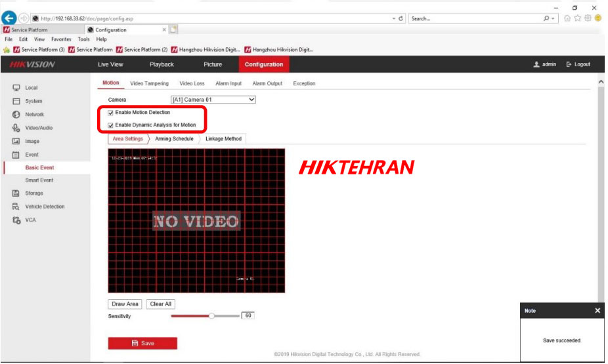608x364 pixels.
Task: Open favorites star icon in browser toolbar
Action: tap(578, 18)
